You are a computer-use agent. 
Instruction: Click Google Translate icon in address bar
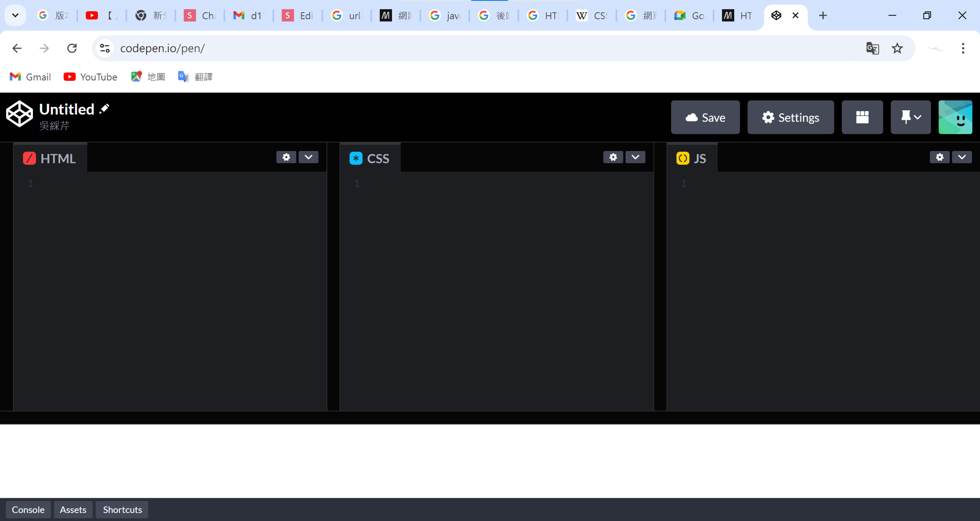[872, 48]
